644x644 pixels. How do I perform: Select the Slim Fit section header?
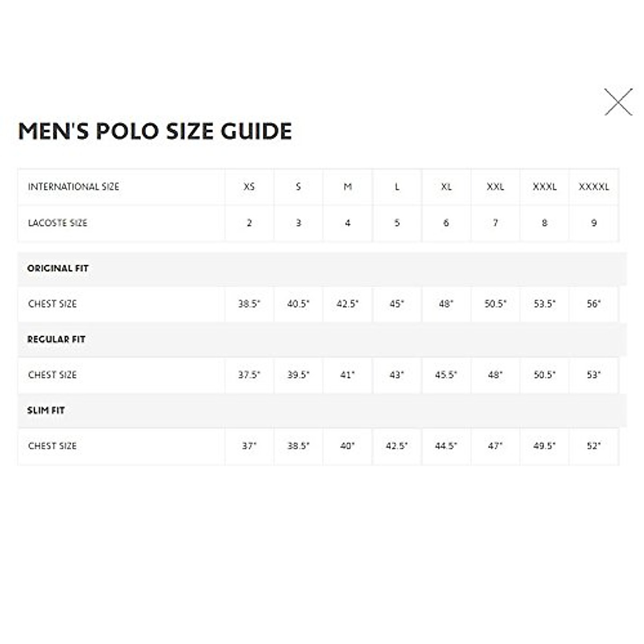(46, 410)
